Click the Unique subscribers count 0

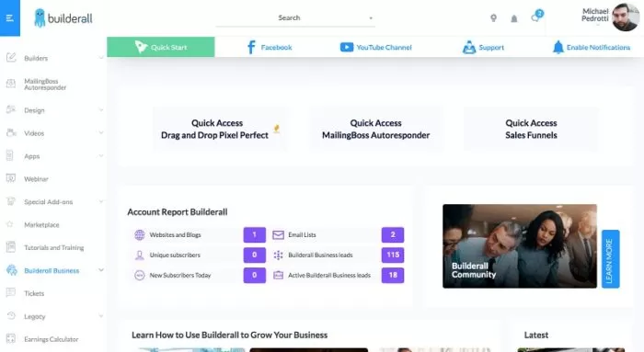[x=254, y=255]
